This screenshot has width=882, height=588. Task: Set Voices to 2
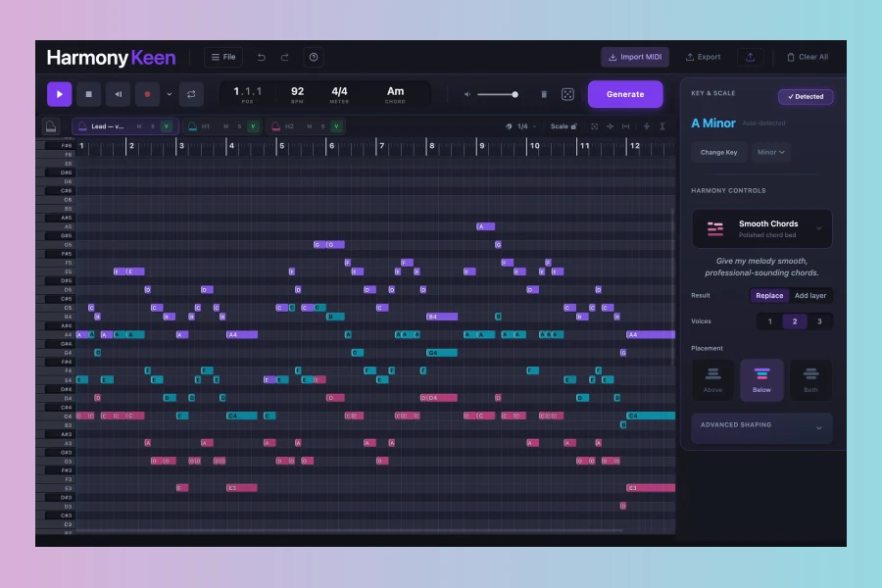click(794, 321)
